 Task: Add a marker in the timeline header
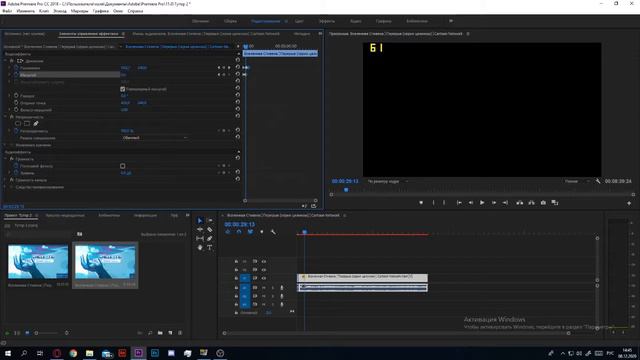click(x=262, y=232)
